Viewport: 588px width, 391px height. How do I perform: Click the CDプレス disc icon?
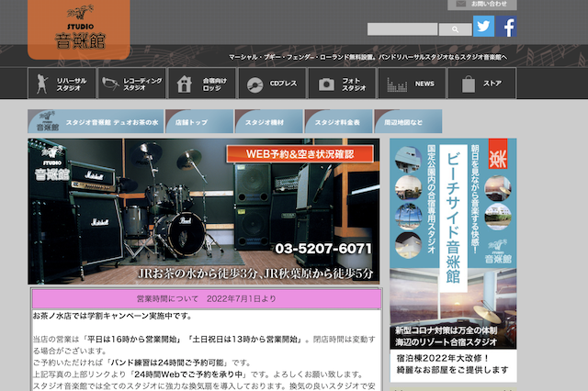click(254, 84)
